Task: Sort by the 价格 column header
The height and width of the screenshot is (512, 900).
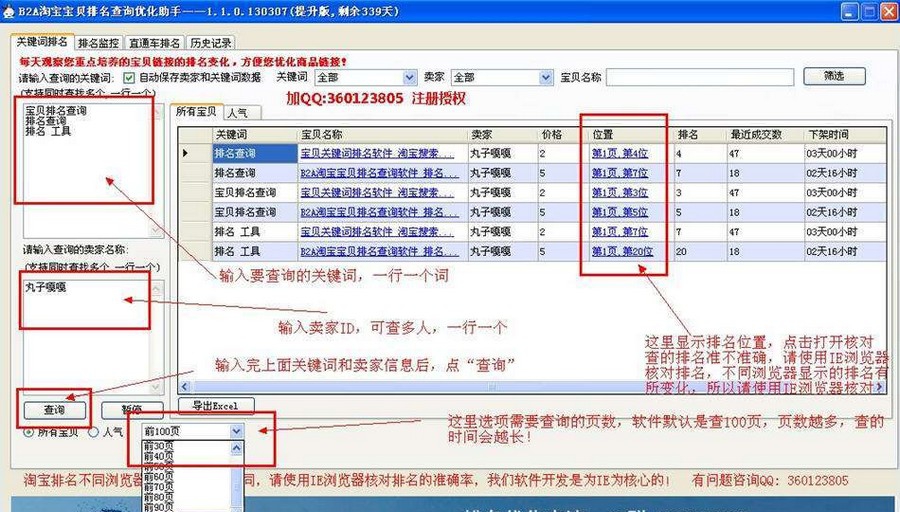Action: pos(563,134)
